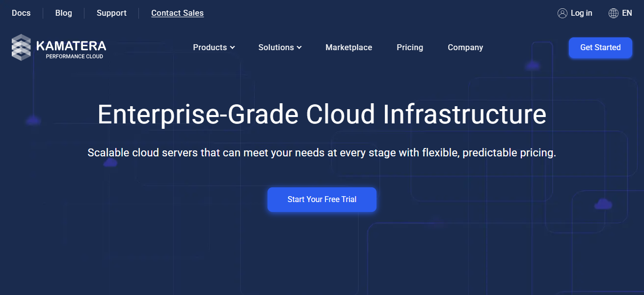Screen dimensions: 644x295
Task: Click the Enterprise-Grade Cloud Infrastructure headline
Action: 322,114
